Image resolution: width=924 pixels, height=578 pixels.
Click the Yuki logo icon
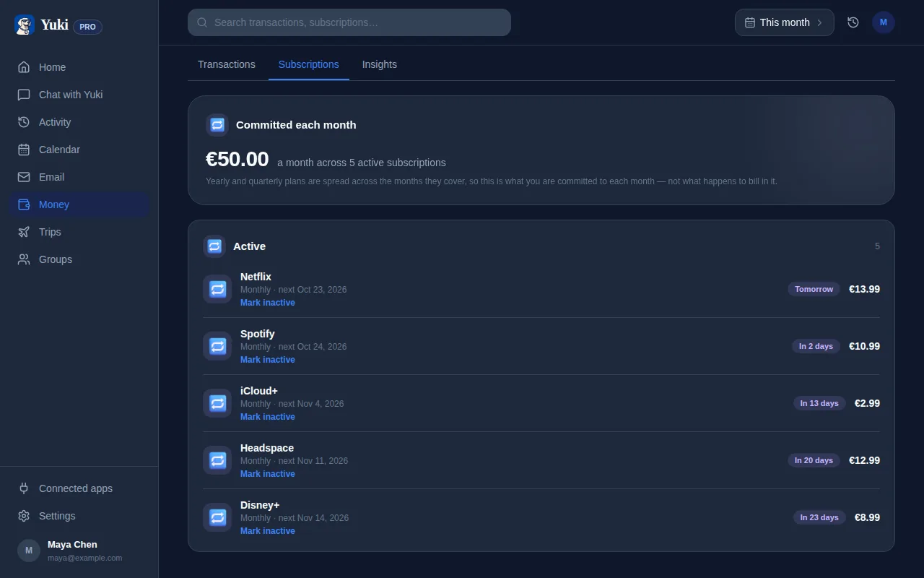(25, 25)
